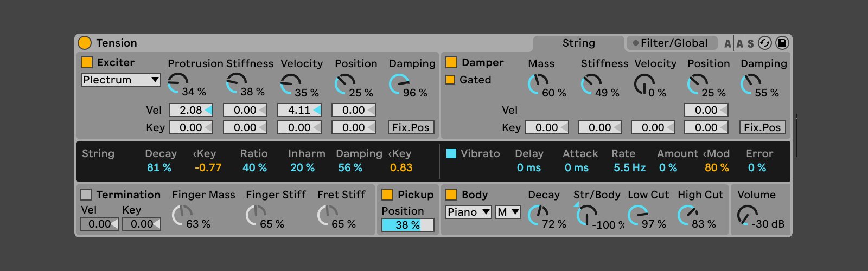This screenshot has height=271, width=868.
Task: Click the Pickup Position slider at 38 %
Action: tap(408, 225)
